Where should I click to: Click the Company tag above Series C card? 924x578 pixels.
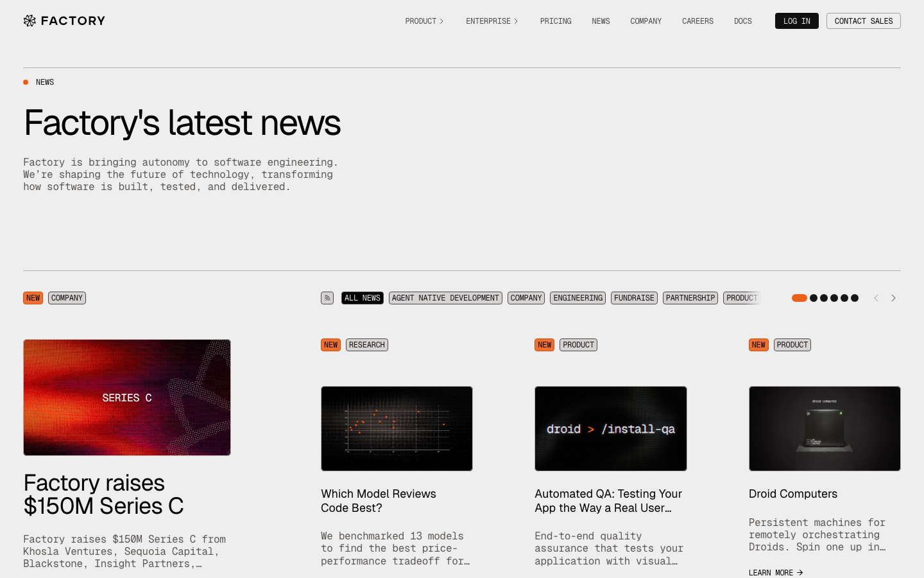(67, 298)
